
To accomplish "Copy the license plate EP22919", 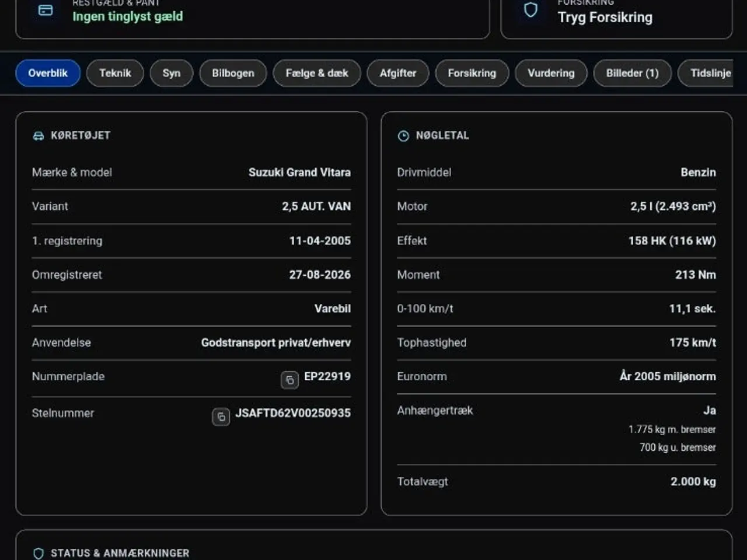I will tap(289, 380).
